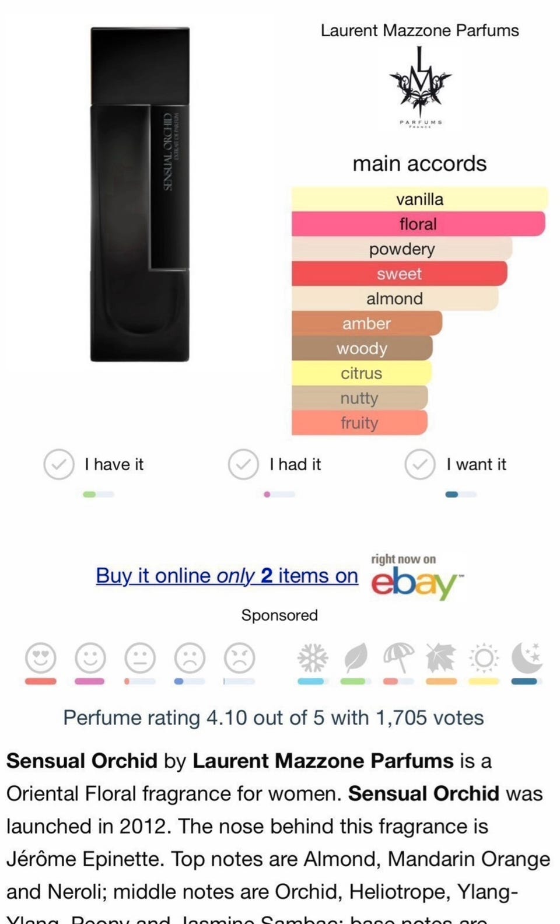Click the floral accord bar

[418, 224]
